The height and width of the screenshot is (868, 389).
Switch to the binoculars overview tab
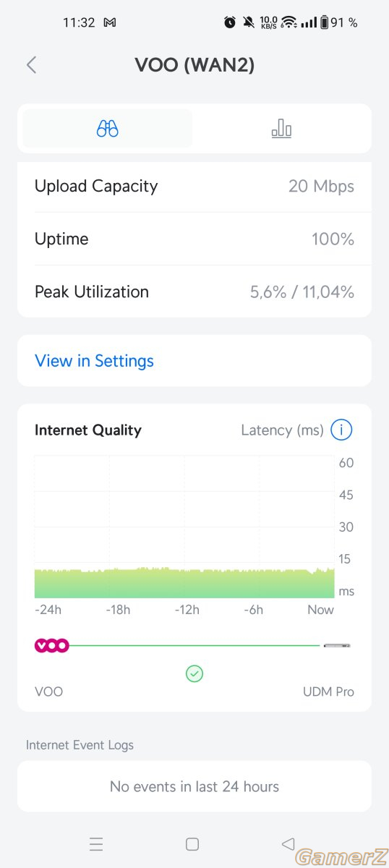click(x=108, y=129)
